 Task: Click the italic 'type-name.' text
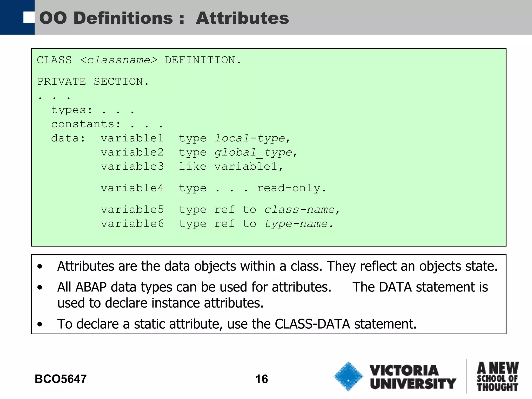click(x=298, y=224)
